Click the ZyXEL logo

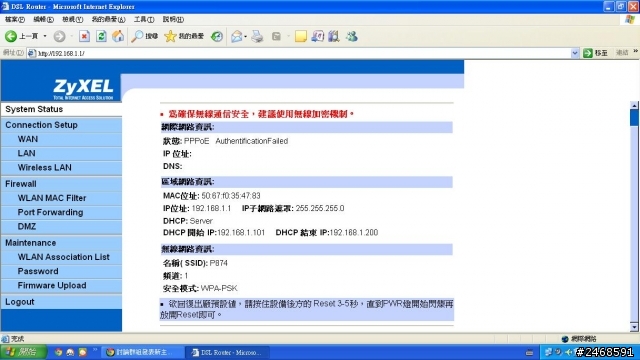click(x=83, y=89)
